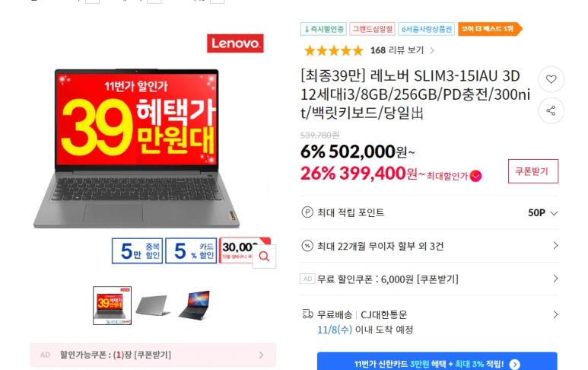Click the heart wishlist icon

coord(551,79)
